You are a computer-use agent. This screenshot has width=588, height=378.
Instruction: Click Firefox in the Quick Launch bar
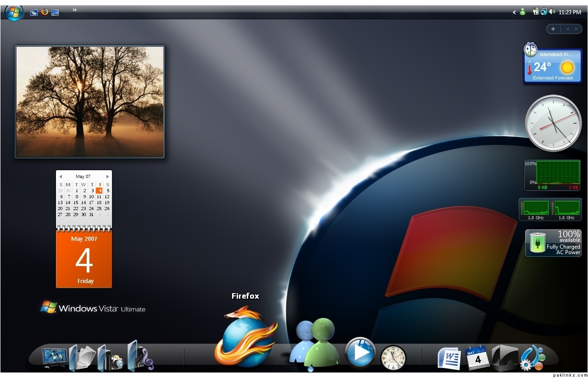tap(44, 12)
